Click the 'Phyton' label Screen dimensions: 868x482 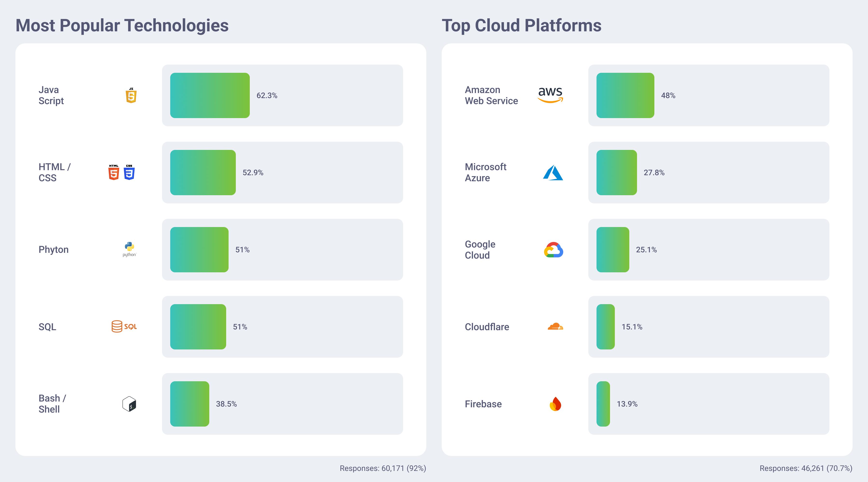[x=54, y=250]
